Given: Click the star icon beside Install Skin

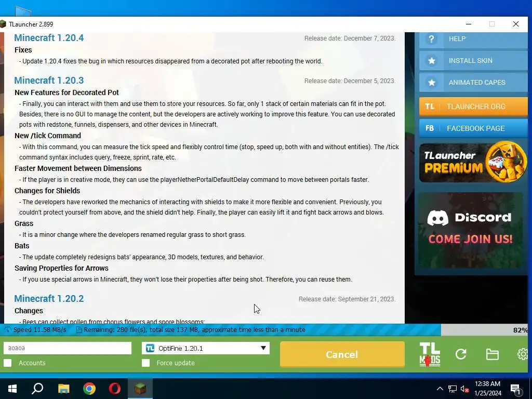Looking at the screenshot, I should (x=432, y=61).
